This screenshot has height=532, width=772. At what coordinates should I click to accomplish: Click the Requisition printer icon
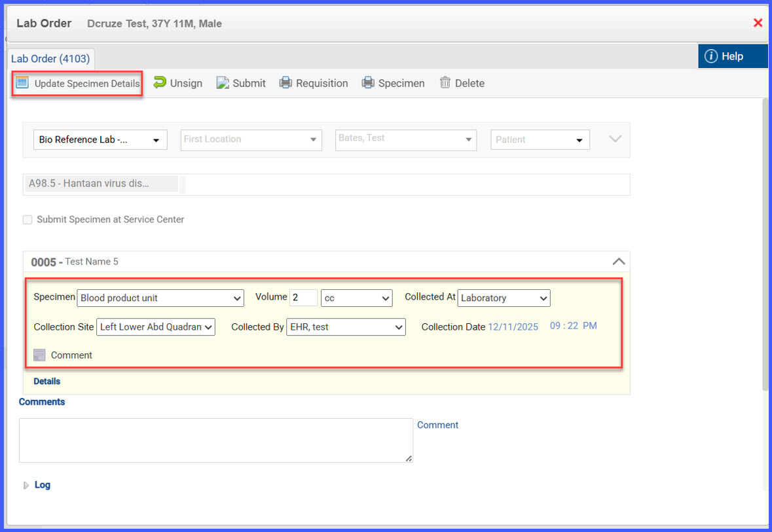[285, 82]
